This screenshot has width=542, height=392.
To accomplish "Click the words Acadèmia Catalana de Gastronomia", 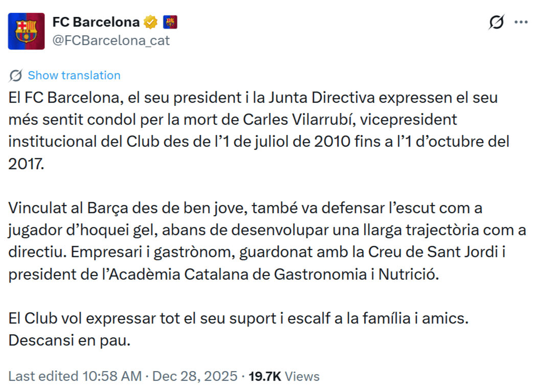I will point(244,274).
